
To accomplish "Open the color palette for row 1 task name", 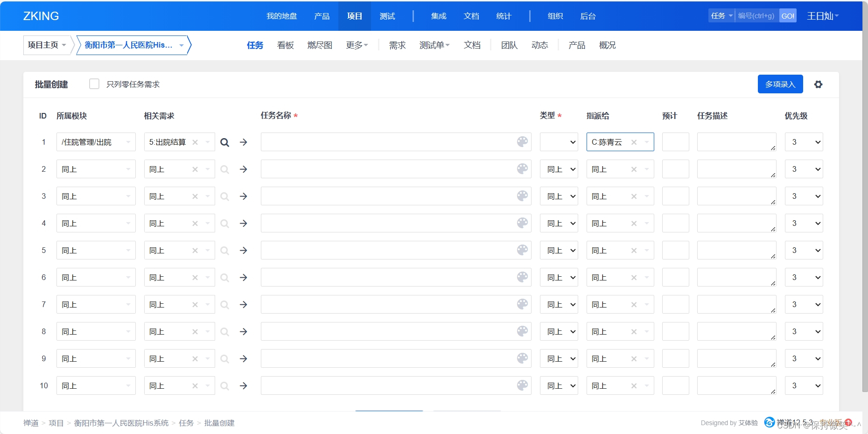I will 523,142.
